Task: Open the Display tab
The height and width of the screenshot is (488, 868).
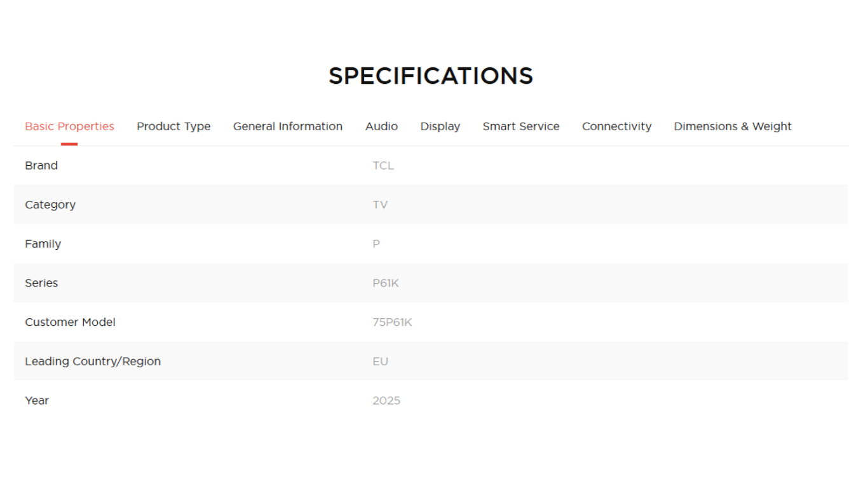Action: coord(440,126)
